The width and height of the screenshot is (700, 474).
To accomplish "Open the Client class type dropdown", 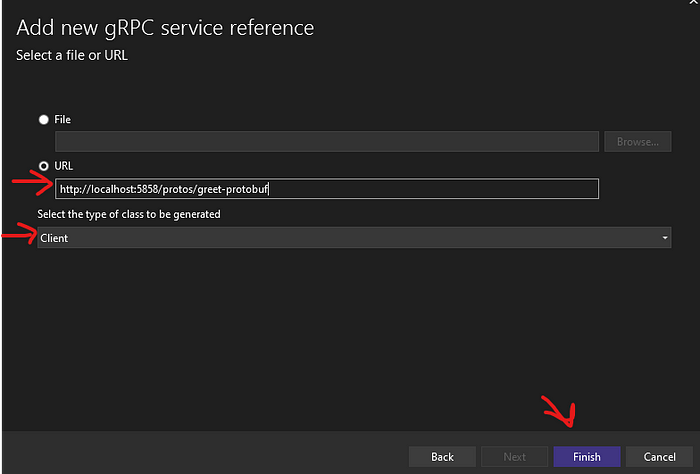I will pyautogui.click(x=354, y=237).
